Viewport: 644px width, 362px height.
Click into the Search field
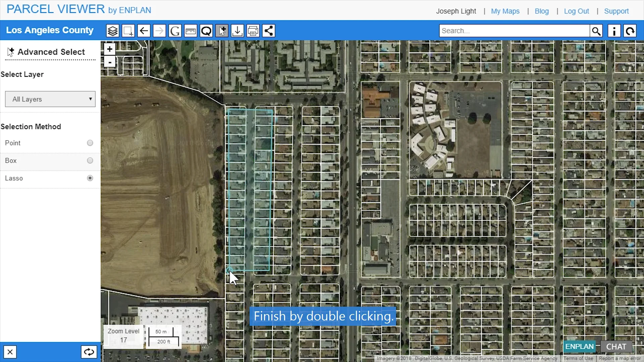[x=515, y=31]
